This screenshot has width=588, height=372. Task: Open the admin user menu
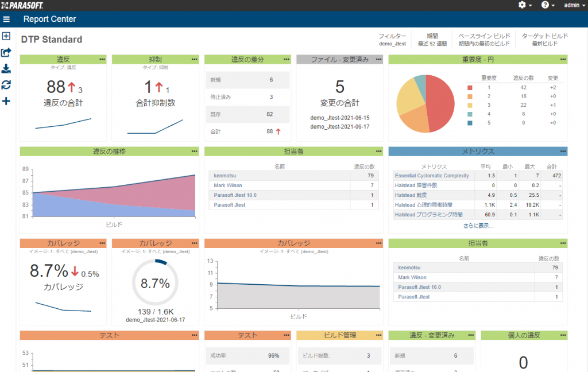click(x=574, y=5)
